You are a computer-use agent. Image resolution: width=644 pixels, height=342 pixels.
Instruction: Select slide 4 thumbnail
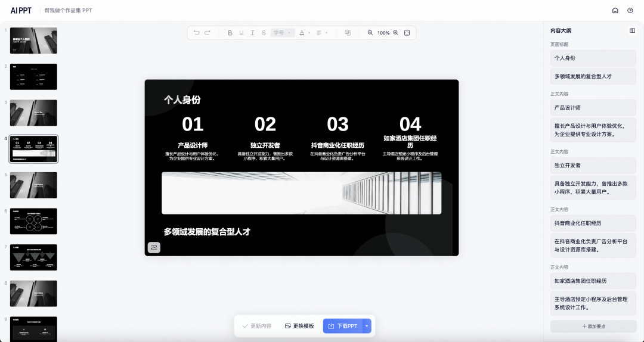point(33,149)
